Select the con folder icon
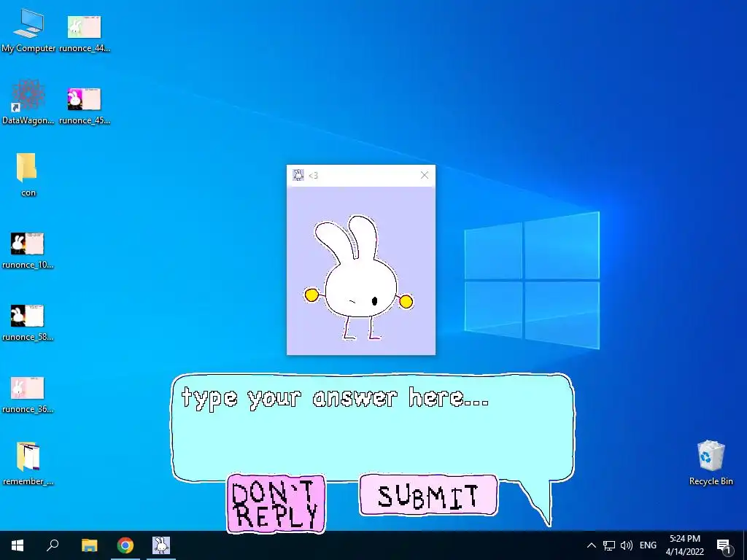This screenshot has height=560, width=747. point(28,174)
